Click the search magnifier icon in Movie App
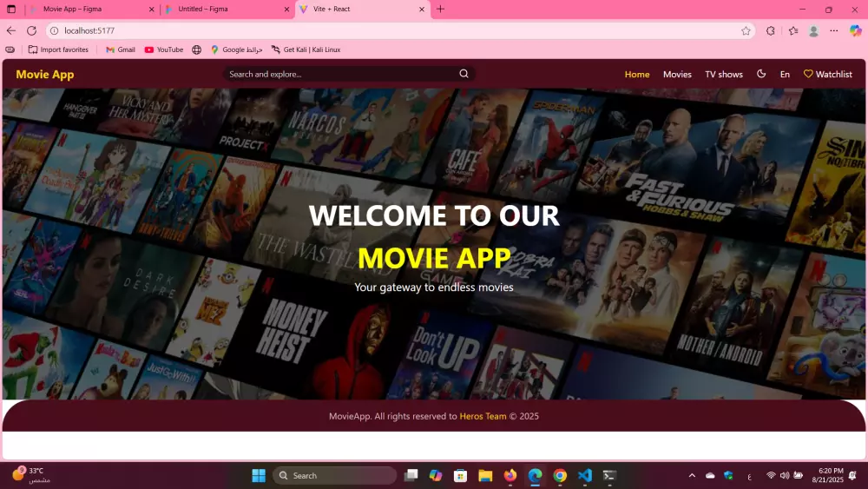868x489 pixels. tap(464, 74)
